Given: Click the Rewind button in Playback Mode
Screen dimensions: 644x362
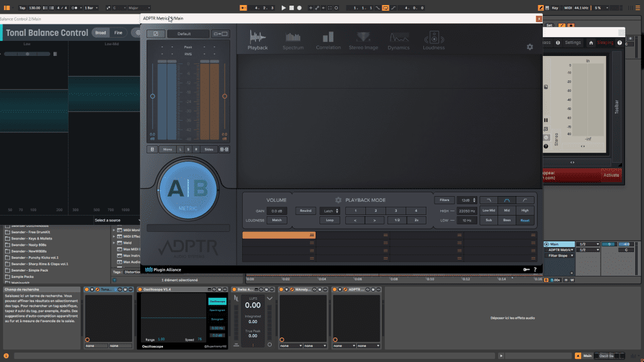Looking at the screenshot, I should point(305,211).
